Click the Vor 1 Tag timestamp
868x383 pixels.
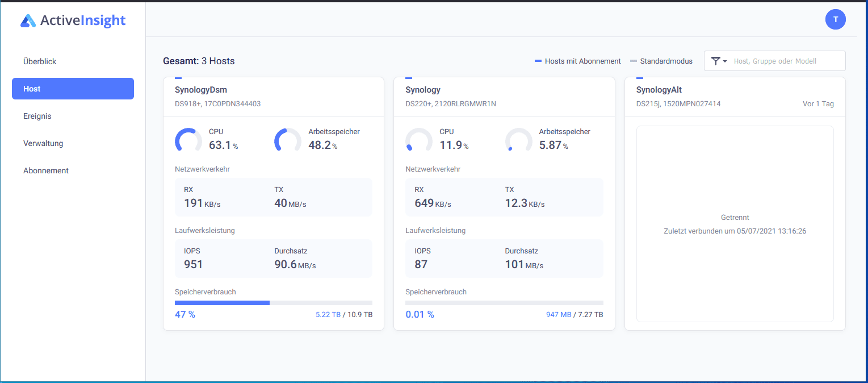coord(818,104)
